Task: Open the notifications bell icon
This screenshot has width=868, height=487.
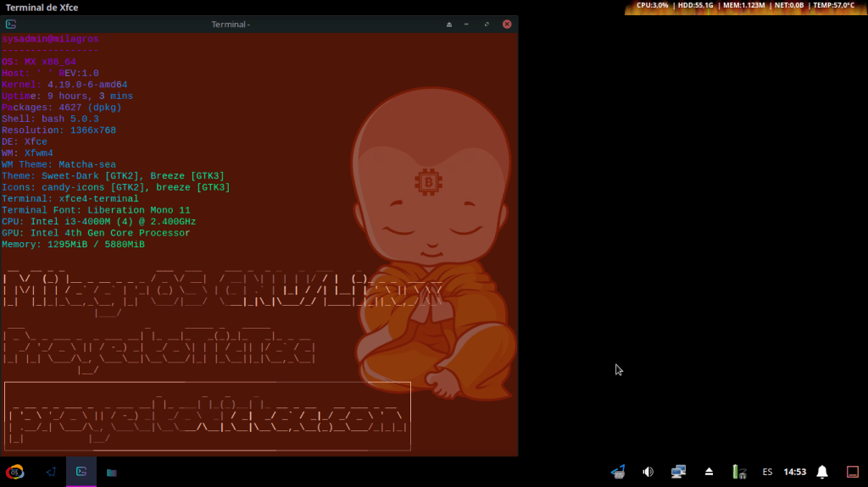Action: (x=821, y=472)
